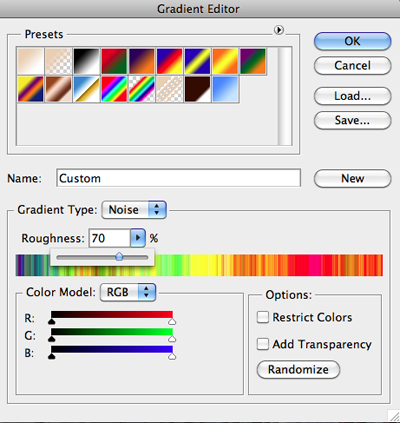Screen dimensions: 400x423
Task: Create a New gradient preset
Action: point(352,179)
